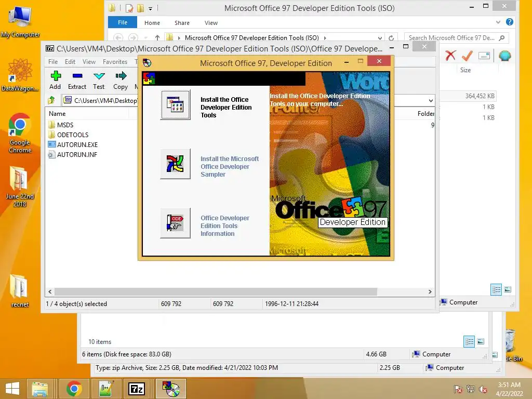Screen dimensions: 532x399
Task: Click Action Center flag tray icon
Action: pos(458,389)
